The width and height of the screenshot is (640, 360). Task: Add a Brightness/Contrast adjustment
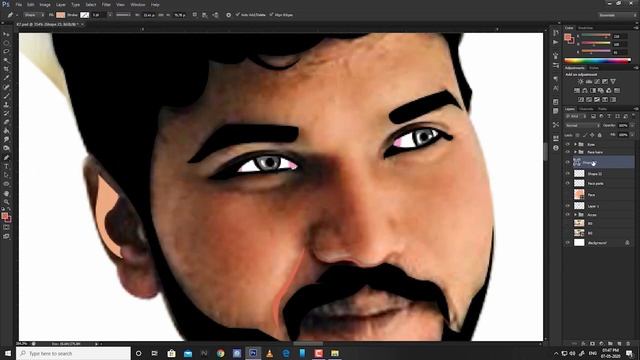pyautogui.click(x=580, y=82)
